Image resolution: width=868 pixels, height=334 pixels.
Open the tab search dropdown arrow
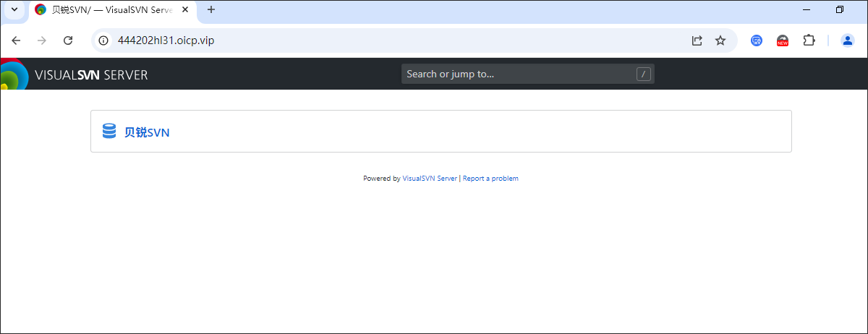[14, 9]
